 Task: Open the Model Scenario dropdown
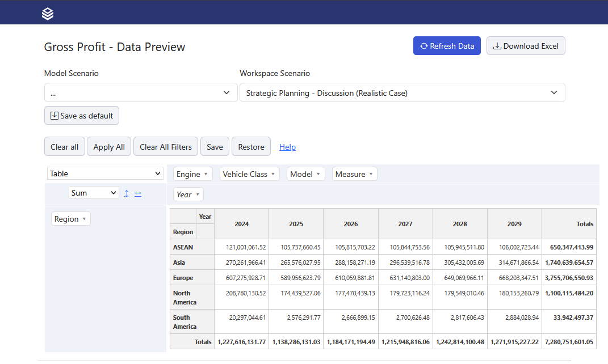(141, 93)
